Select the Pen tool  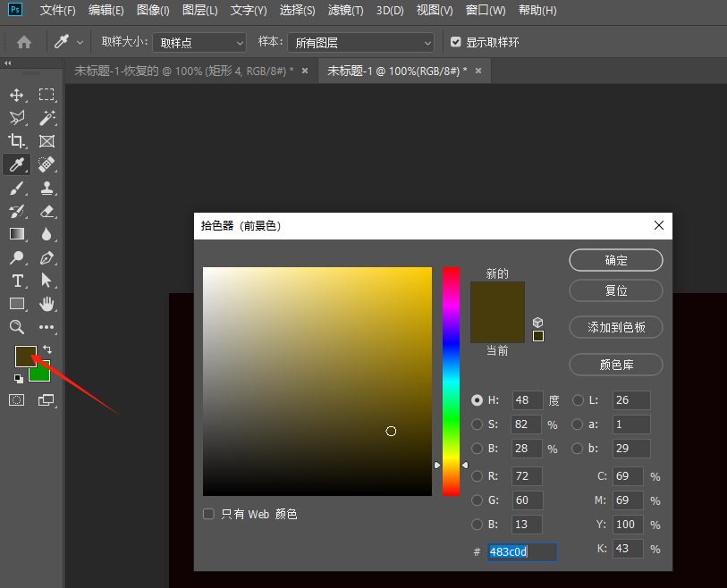click(x=46, y=257)
